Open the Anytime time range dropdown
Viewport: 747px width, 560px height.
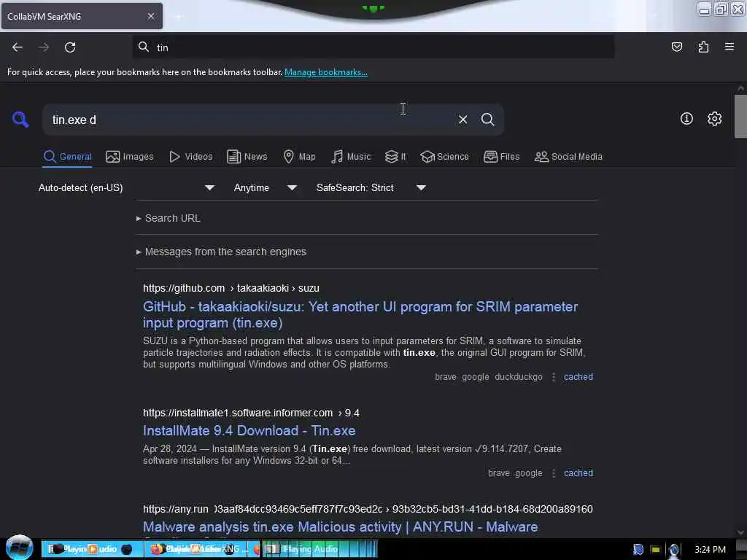pyautogui.click(x=266, y=187)
